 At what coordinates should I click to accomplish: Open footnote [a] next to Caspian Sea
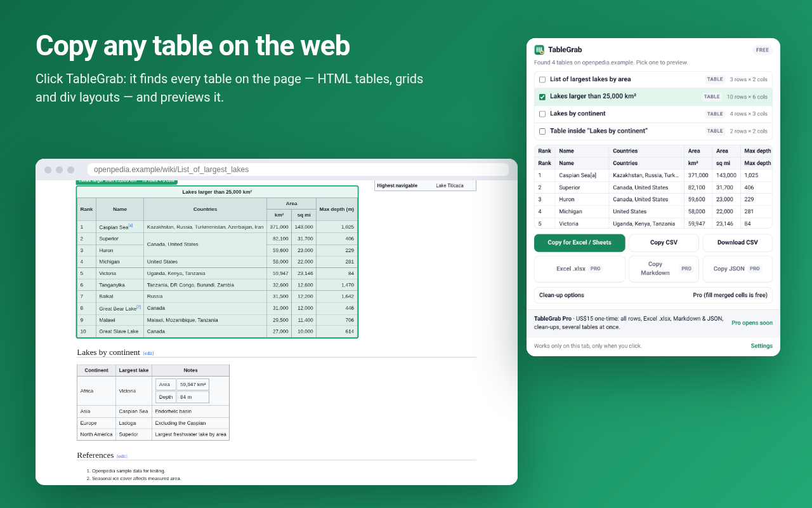pyautogui.click(x=130, y=225)
